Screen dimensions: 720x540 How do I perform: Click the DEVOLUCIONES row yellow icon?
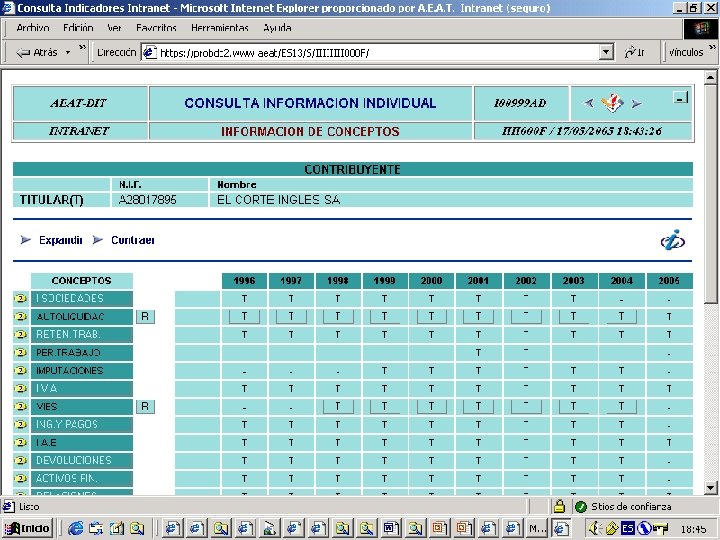(20, 461)
